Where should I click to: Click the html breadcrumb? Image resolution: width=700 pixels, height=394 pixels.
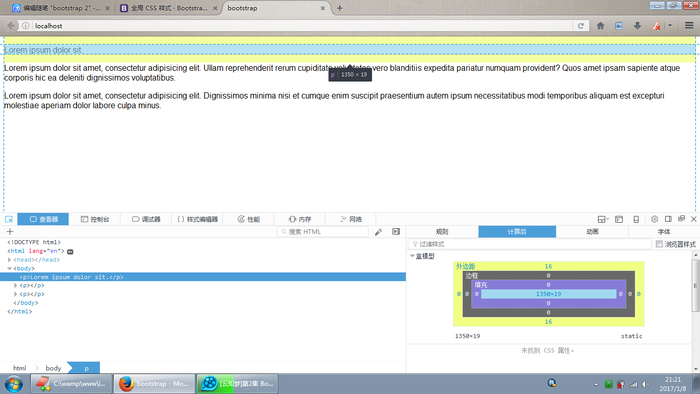tap(20, 368)
